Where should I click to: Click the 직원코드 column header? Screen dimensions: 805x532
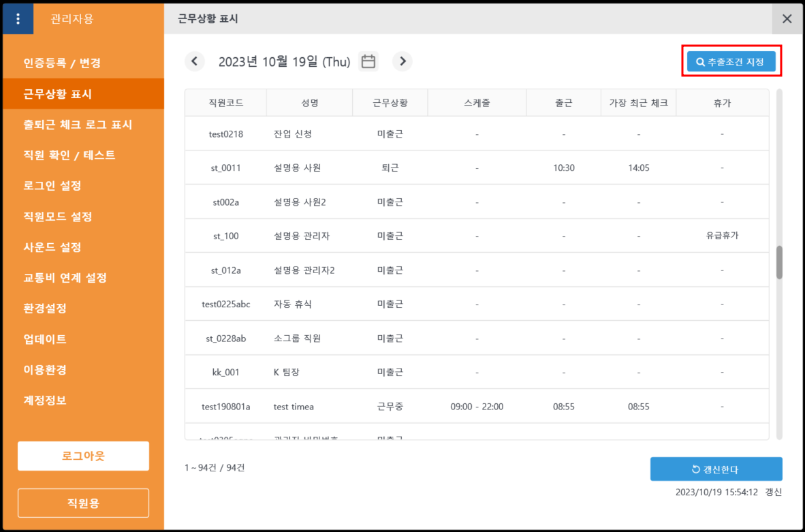(226, 103)
